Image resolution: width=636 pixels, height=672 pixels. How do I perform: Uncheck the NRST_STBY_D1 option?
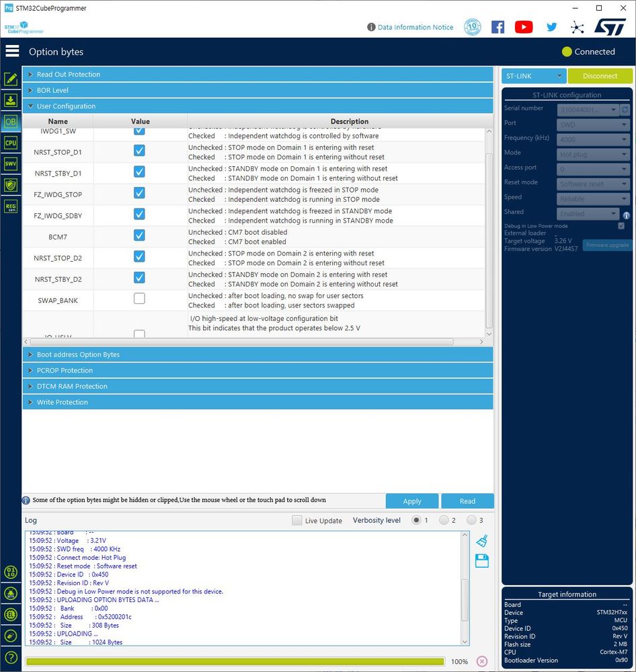(139, 172)
